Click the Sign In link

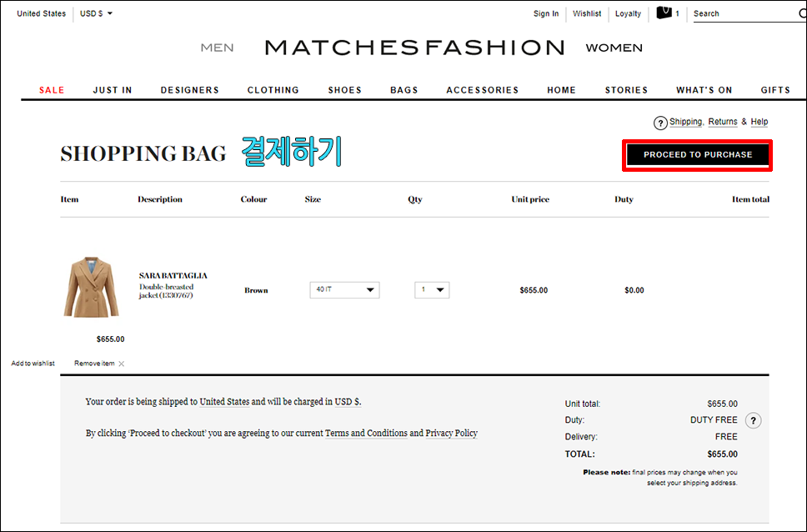(546, 13)
